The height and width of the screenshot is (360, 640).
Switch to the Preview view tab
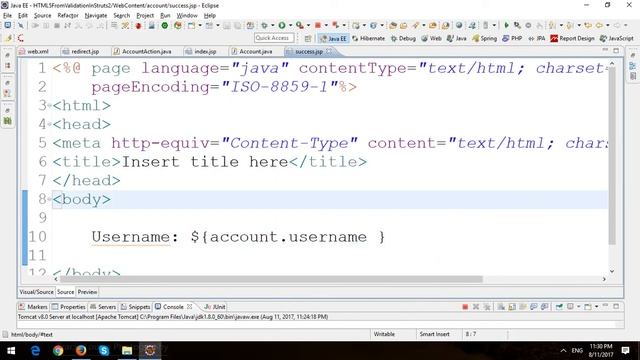point(87,292)
